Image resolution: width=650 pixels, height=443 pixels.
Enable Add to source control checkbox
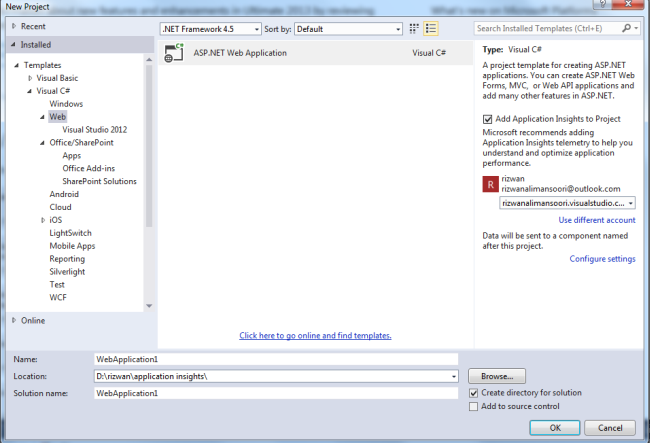[x=473, y=407]
